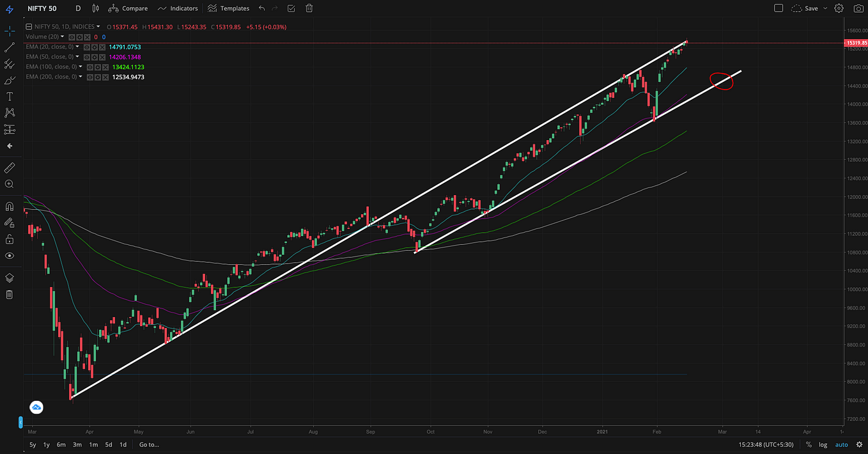The height and width of the screenshot is (454, 868).
Task: Click the top toolbar trash icon
Action: click(309, 8)
